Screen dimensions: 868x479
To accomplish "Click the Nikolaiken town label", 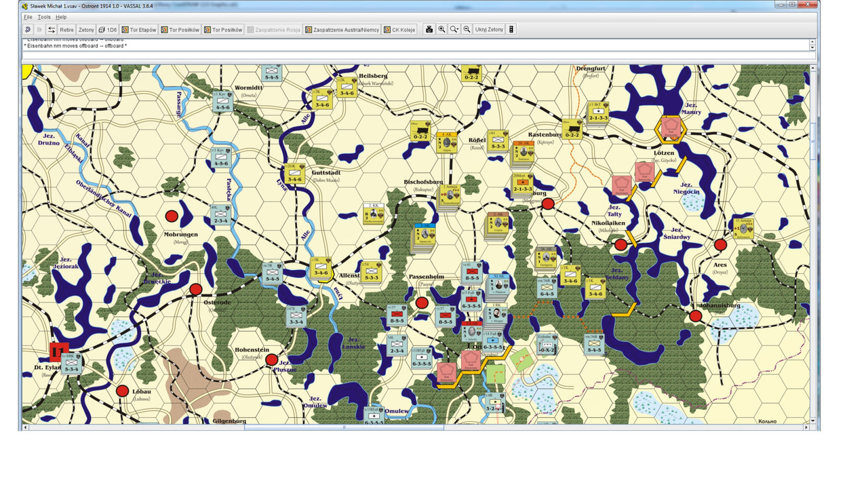I will [608, 222].
